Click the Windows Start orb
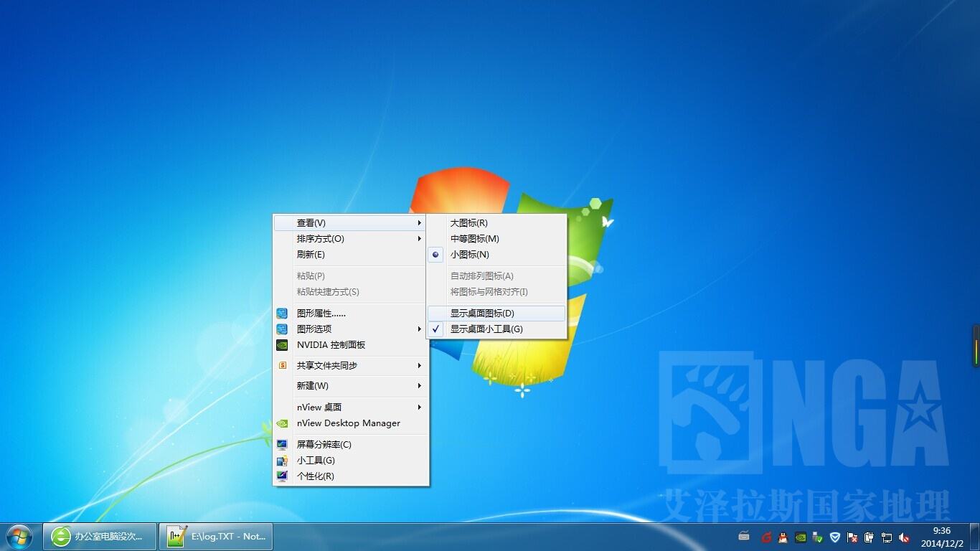Screen dimensions: 980x551 tap(19, 536)
